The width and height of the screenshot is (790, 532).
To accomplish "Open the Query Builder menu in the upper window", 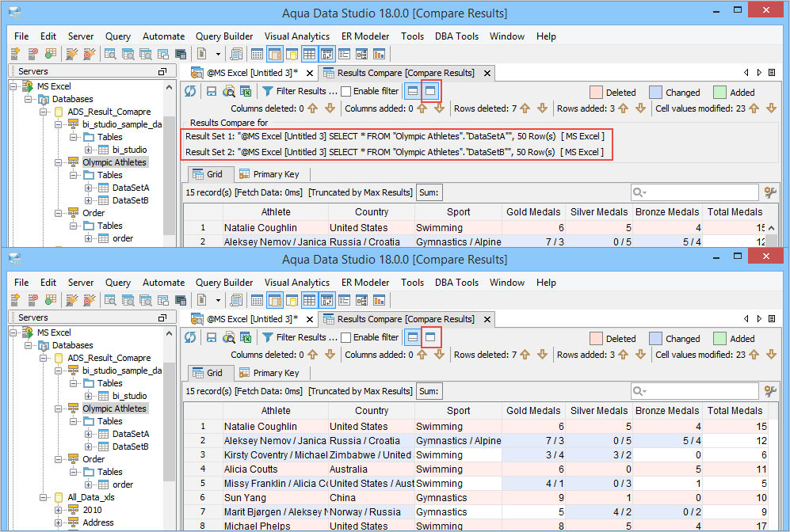I will coord(224,36).
